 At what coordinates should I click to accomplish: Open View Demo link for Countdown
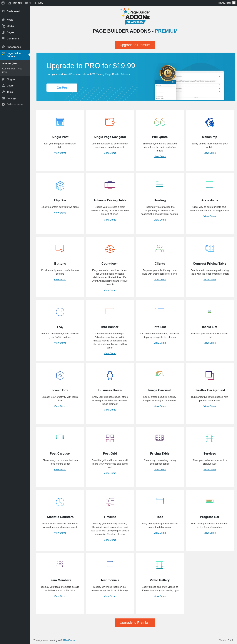tap(110, 290)
